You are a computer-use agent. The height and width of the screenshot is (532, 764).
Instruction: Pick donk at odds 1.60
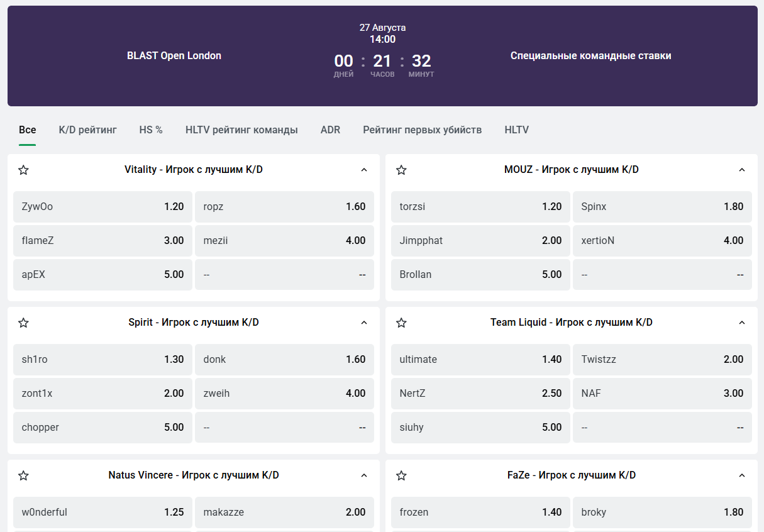click(284, 359)
